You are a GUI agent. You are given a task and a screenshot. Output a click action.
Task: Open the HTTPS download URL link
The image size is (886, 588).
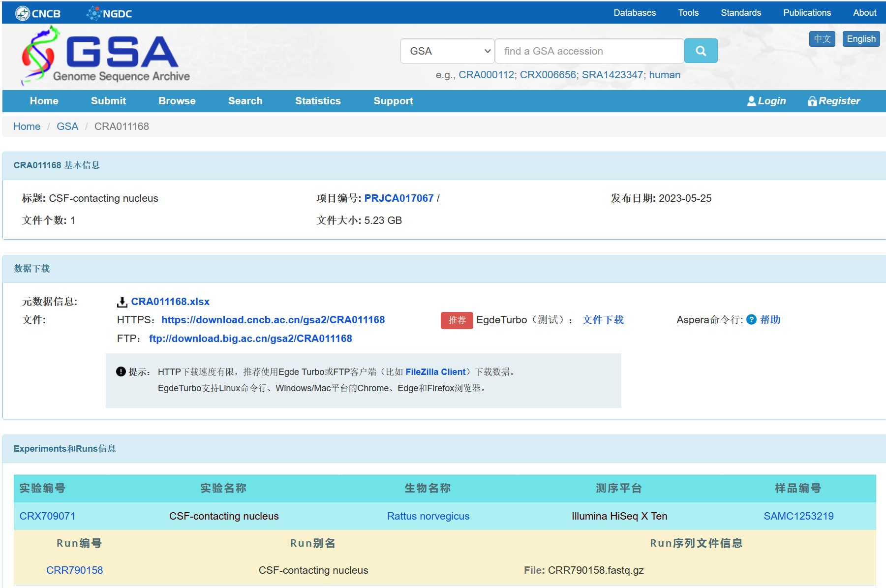tap(273, 320)
